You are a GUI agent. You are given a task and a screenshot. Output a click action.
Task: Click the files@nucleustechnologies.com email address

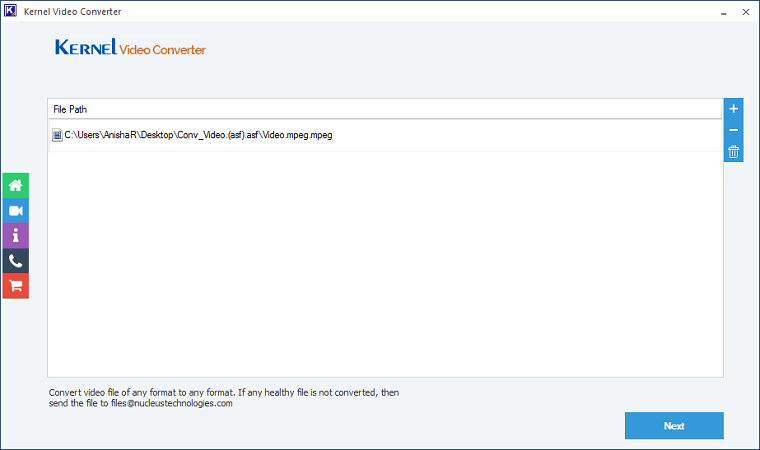click(172, 403)
